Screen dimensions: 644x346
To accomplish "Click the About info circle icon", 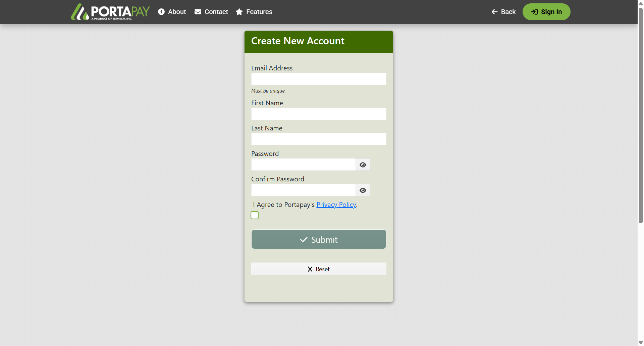I will click(161, 12).
